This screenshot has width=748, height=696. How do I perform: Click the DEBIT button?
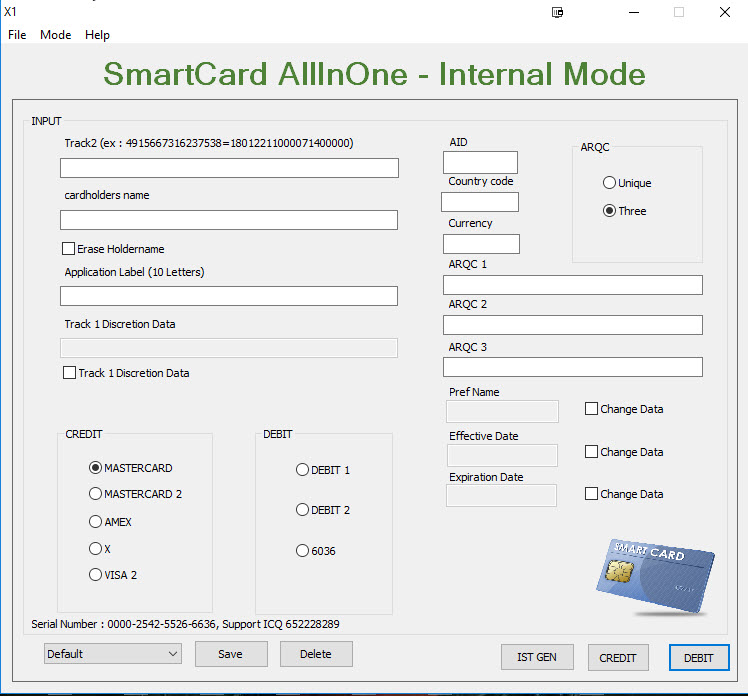point(699,658)
